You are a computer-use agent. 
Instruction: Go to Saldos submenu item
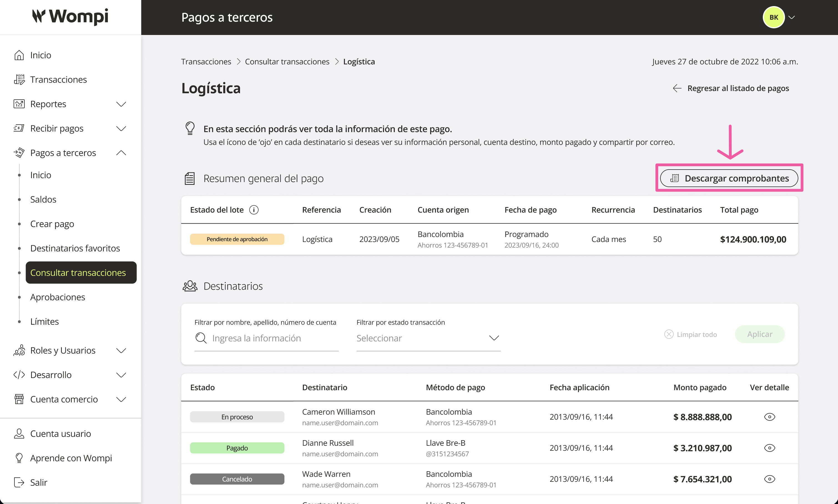click(43, 199)
